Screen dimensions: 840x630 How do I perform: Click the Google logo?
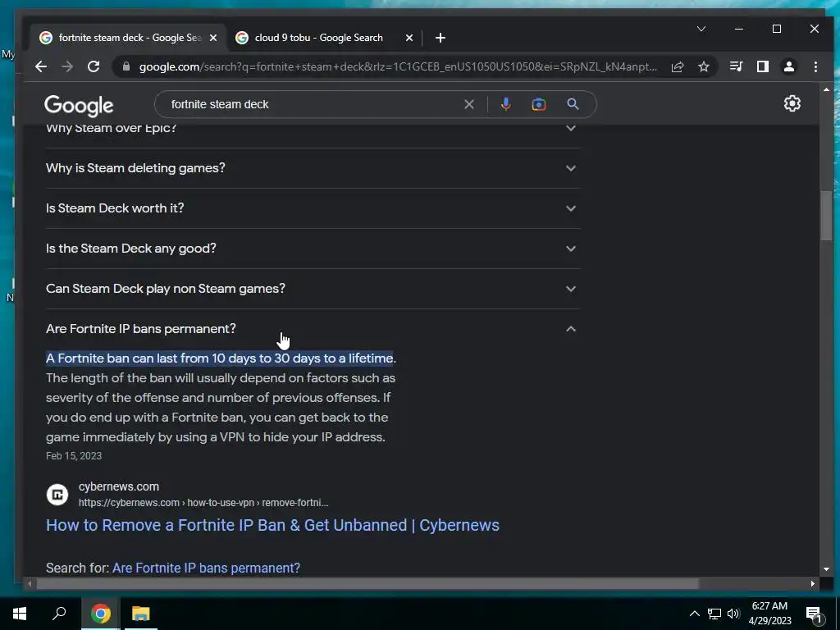click(x=79, y=106)
